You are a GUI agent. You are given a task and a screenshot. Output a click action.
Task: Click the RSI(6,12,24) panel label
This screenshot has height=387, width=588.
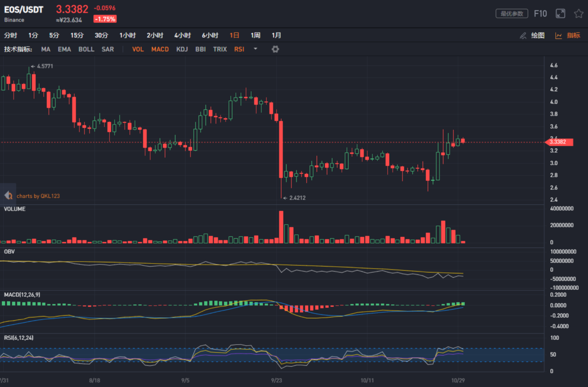tap(18, 338)
